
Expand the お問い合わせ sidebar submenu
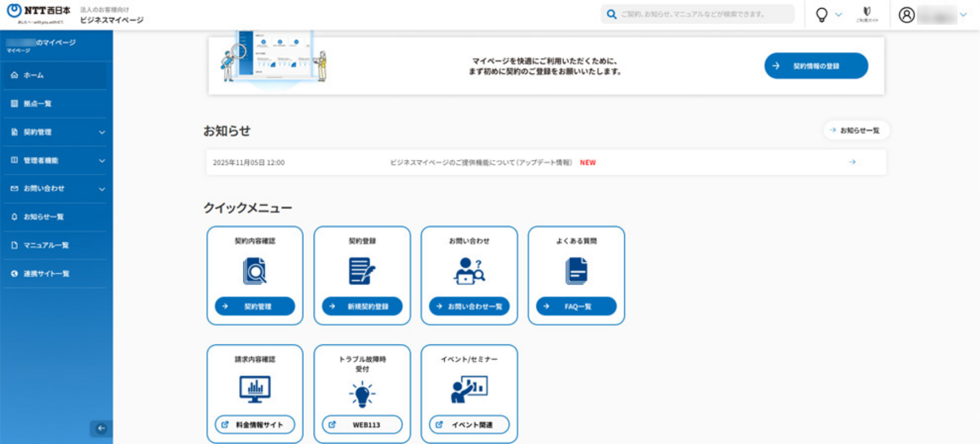[102, 189]
